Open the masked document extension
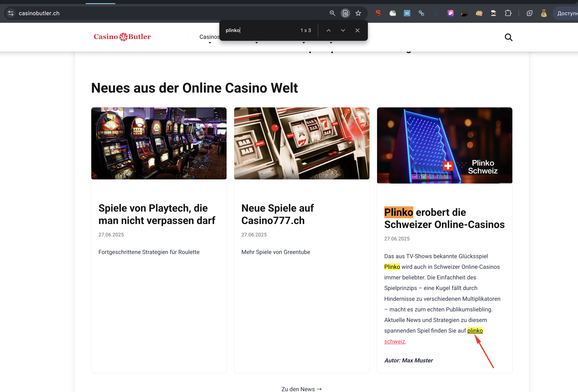This screenshot has width=578, height=392. pos(493,13)
